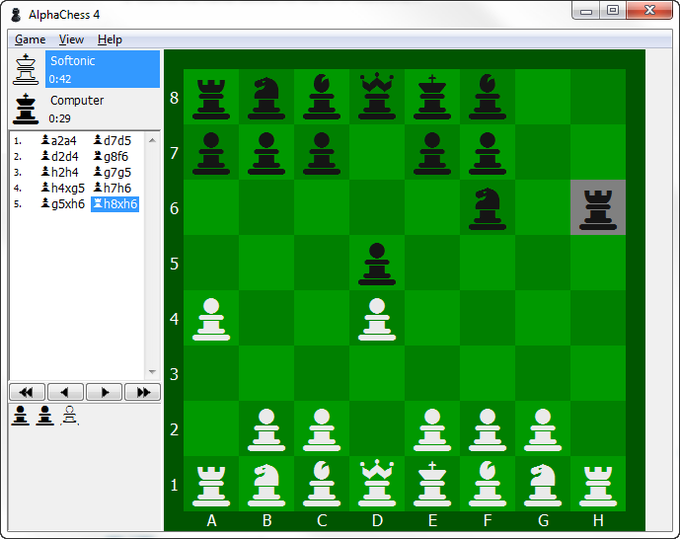Click move list scroll up arrow
Image resolution: width=680 pixels, height=539 pixels.
tap(152, 140)
